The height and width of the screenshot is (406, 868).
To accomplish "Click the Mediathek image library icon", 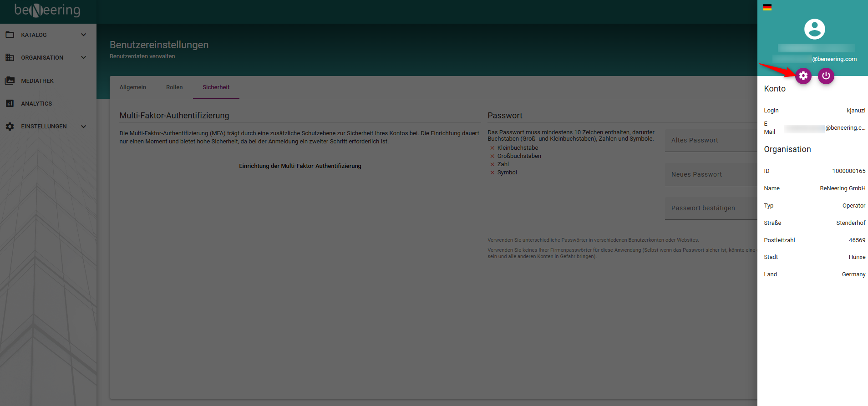I will [x=10, y=81].
